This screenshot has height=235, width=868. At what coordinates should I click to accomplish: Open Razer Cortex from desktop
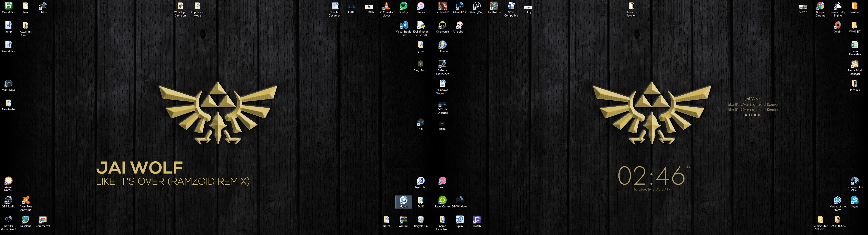pyautogui.click(x=442, y=202)
